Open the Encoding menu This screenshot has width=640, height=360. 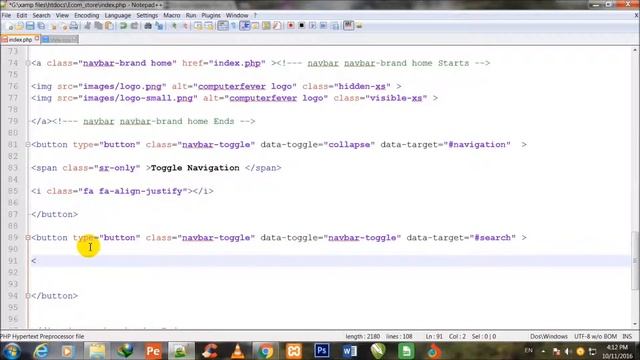[x=87, y=16]
